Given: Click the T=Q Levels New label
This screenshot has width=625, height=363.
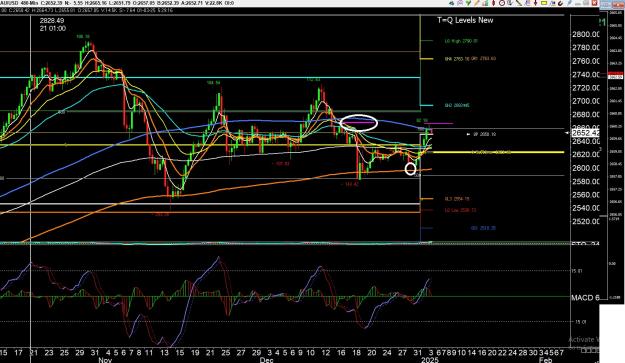Looking at the screenshot, I should click(465, 20).
